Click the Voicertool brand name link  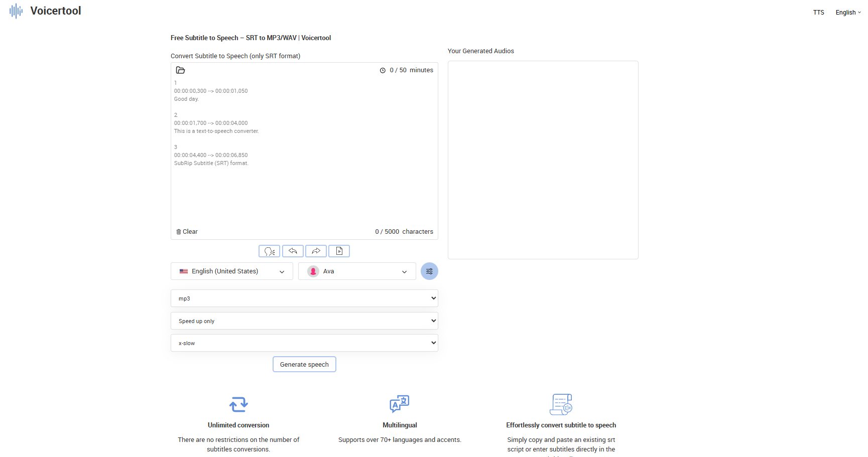(56, 11)
